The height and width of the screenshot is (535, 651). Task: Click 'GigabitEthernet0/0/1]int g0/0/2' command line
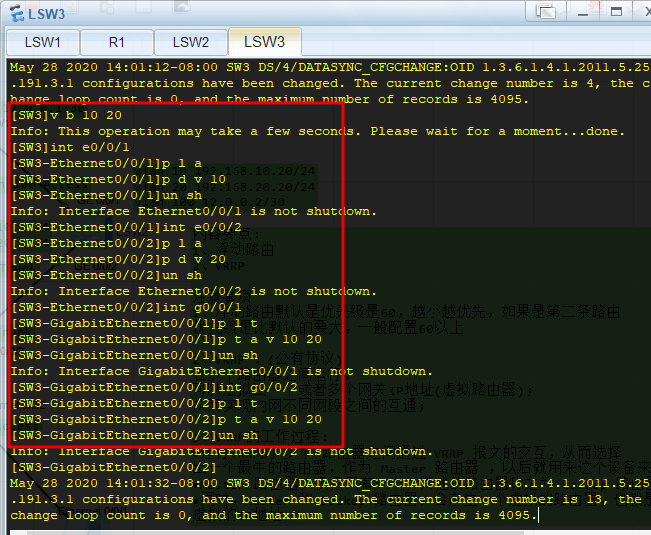pos(154,387)
